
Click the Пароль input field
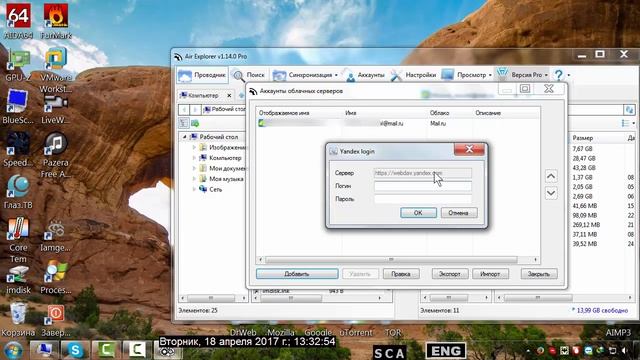tap(423, 199)
